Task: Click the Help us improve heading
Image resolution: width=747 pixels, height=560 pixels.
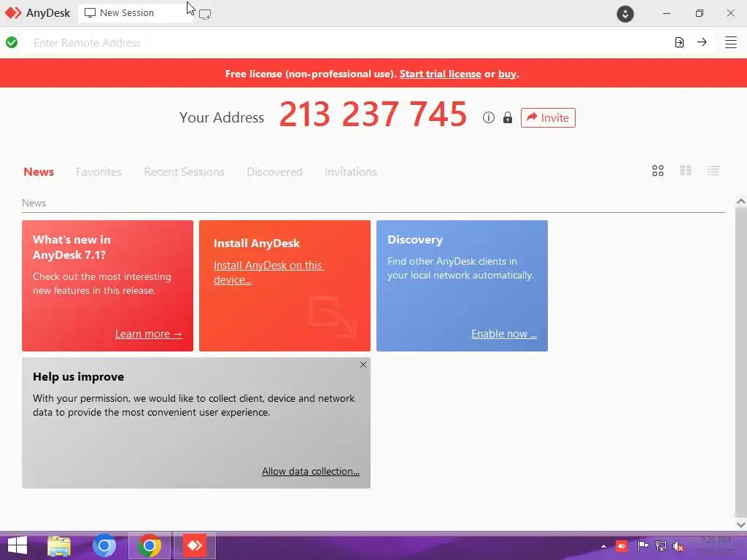Action: point(79,377)
